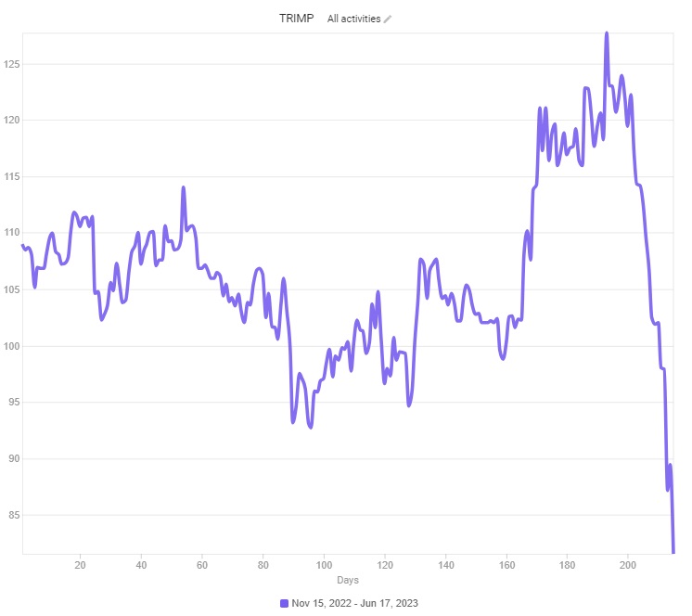The height and width of the screenshot is (616, 692).
Task: Select the 140 tick on the Days axis
Action: pyautogui.click(x=445, y=564)
